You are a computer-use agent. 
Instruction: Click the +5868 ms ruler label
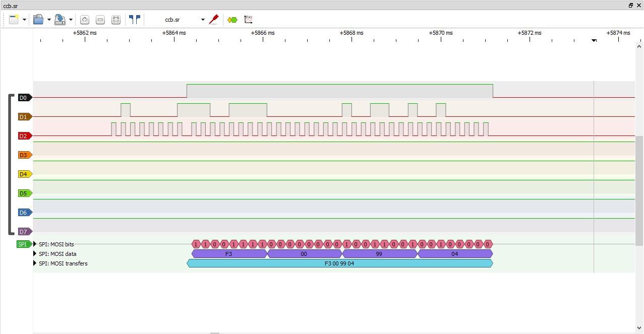point(352,33)
